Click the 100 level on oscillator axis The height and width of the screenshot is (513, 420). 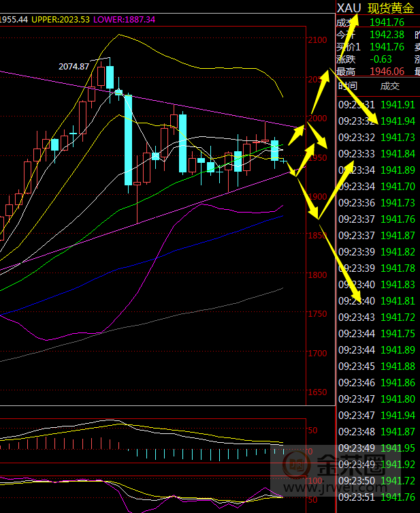tap(315, 481)
